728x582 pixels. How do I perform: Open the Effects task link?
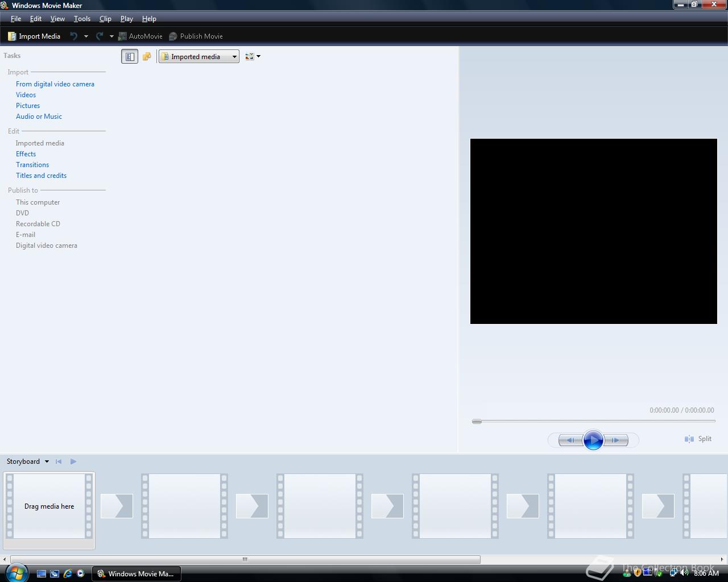26,154
